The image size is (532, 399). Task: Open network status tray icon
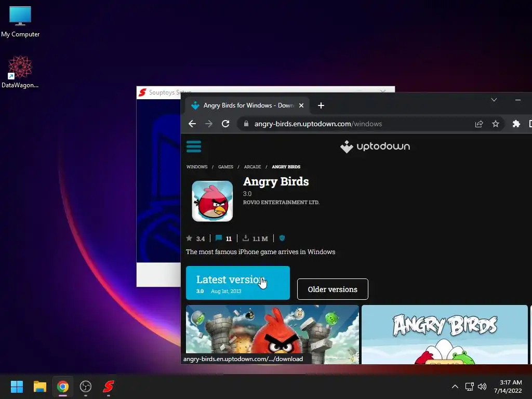(x=469, y=387)
